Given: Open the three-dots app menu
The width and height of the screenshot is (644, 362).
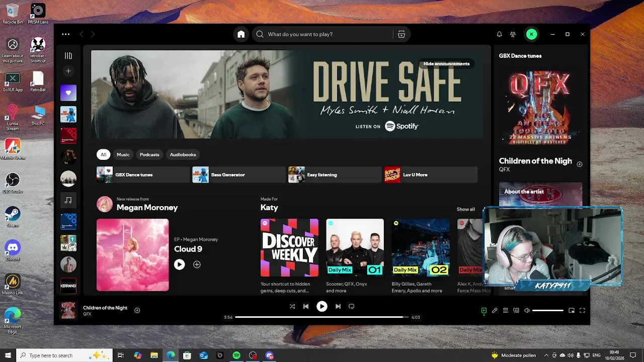Looking at the screenshot, I should click(x=66, y=34).
